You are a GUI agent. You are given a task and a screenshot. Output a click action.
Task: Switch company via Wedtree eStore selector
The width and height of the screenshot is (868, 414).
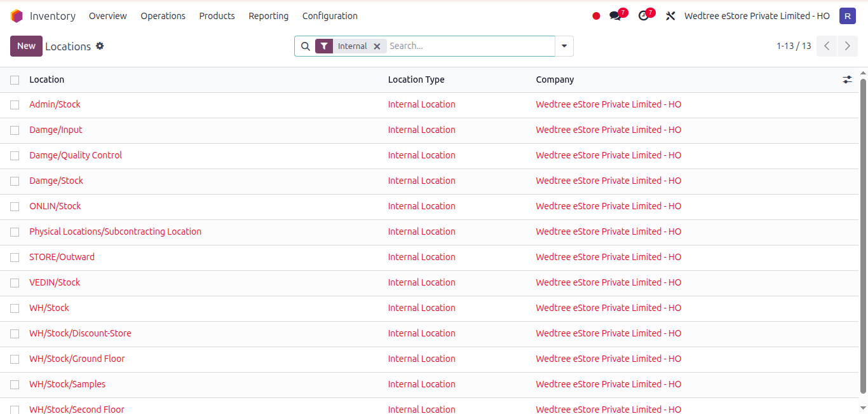point(757,16)
